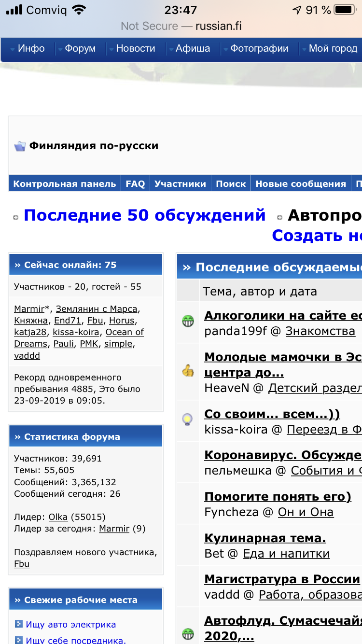Click the bullet icon before Последние 50 обсуждений
Screen dimensions: 362x644
[16, 218]
